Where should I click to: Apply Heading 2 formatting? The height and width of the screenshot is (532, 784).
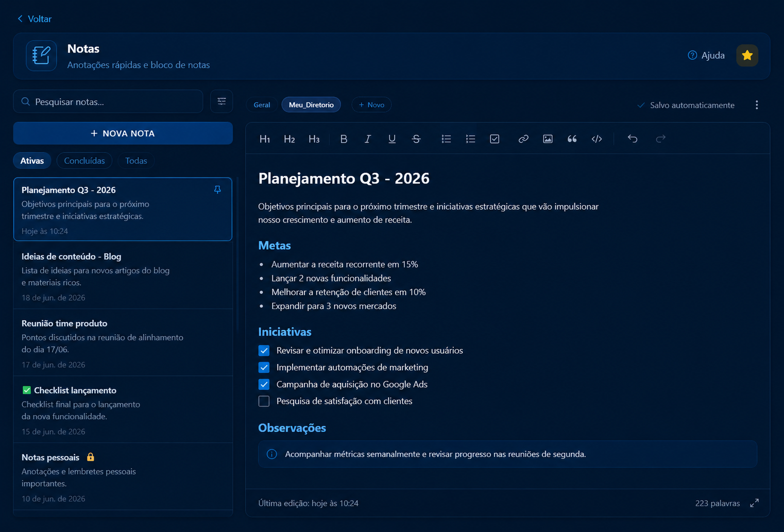(x=289, y=139)
